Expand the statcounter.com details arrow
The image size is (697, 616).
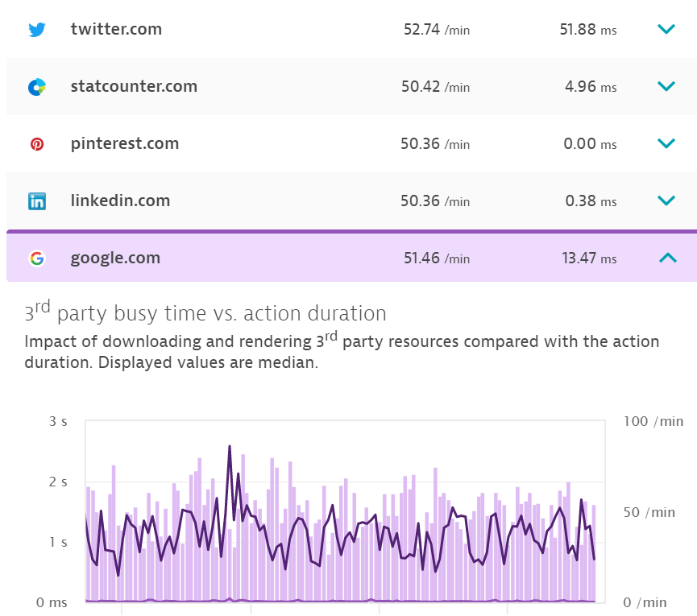[666, 87]
